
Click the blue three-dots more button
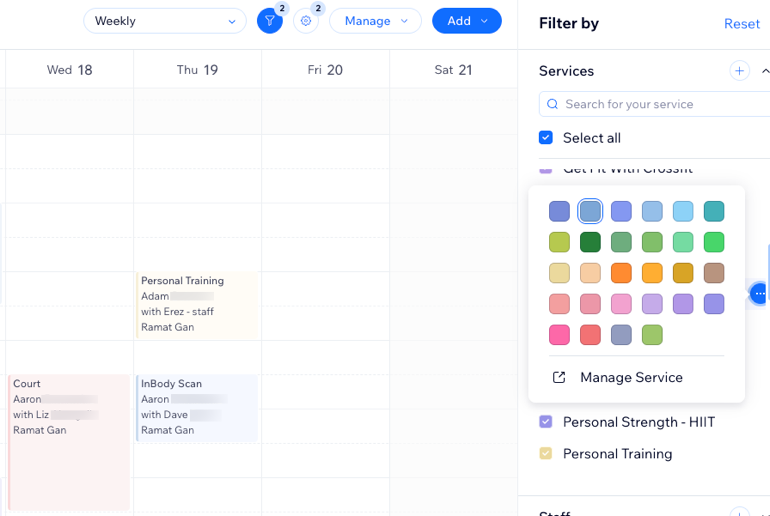(760, 294)
